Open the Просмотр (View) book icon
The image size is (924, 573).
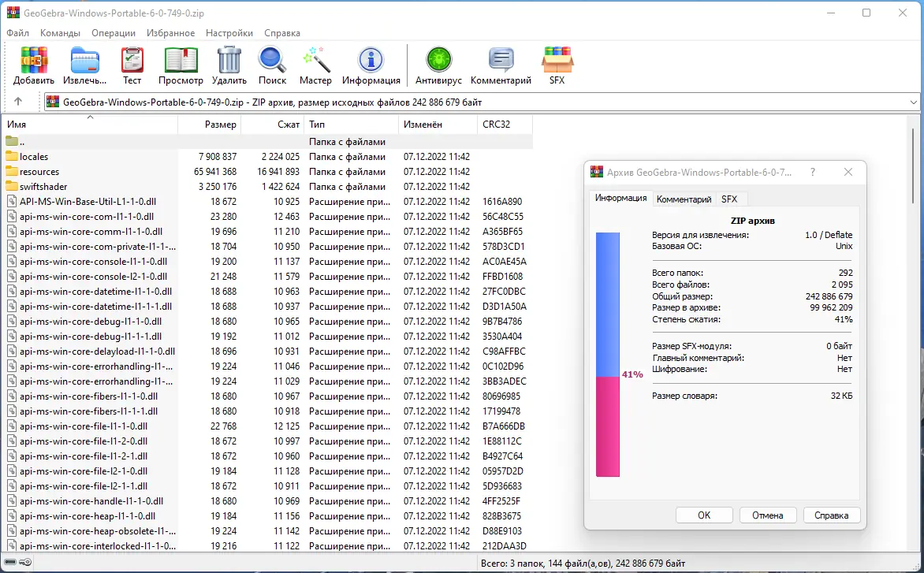pos(181,60)
